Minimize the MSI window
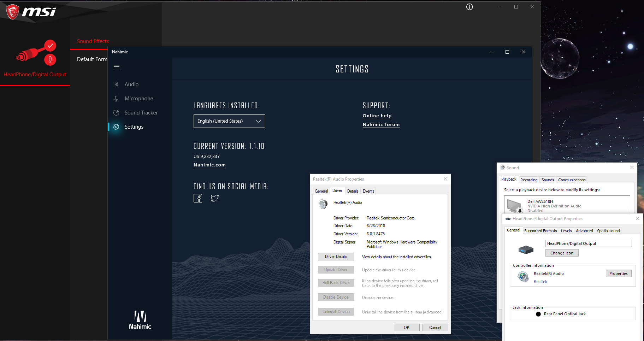This screenshot has width=644, height=341. point(500,7)
